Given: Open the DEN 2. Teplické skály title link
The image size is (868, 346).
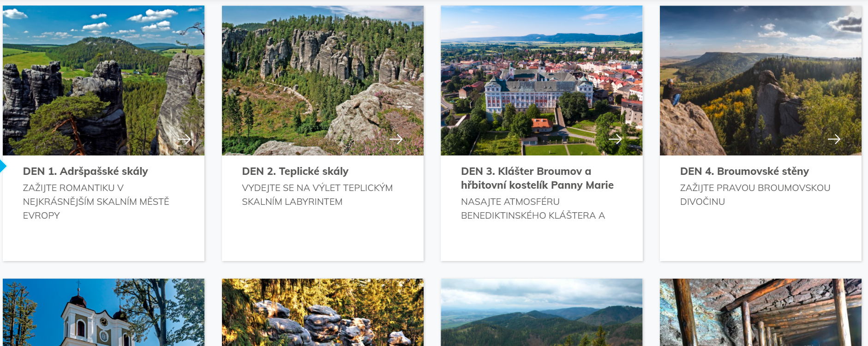Looking at the screenshot, I should coord(295,171).
